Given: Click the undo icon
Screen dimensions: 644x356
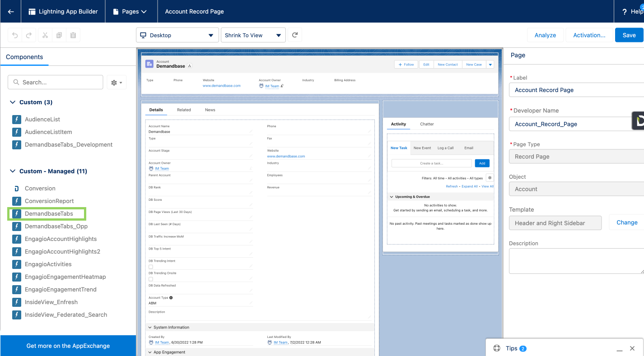Looking at the screenshot, I should [15, 35].
